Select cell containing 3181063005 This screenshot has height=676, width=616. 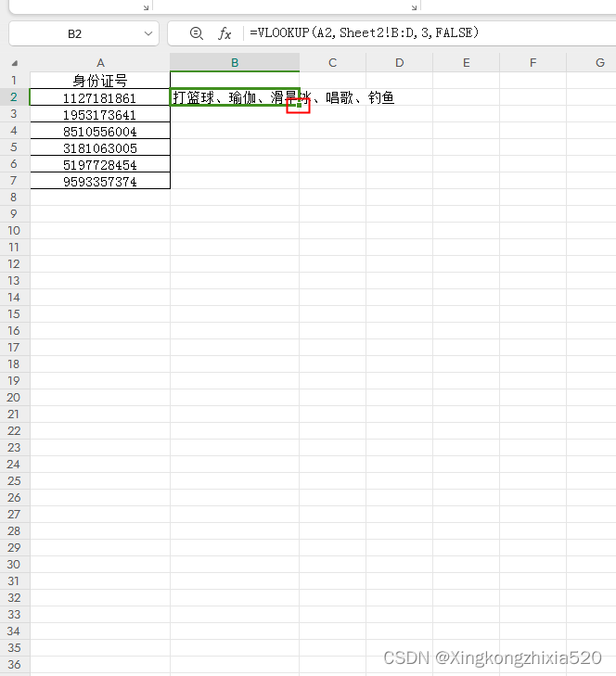coord(100,147)
